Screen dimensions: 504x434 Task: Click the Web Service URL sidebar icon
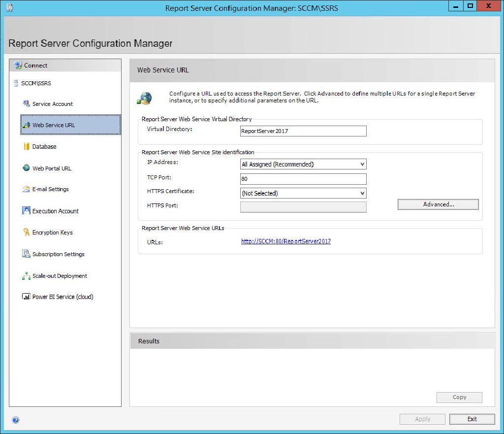point(27,125)
